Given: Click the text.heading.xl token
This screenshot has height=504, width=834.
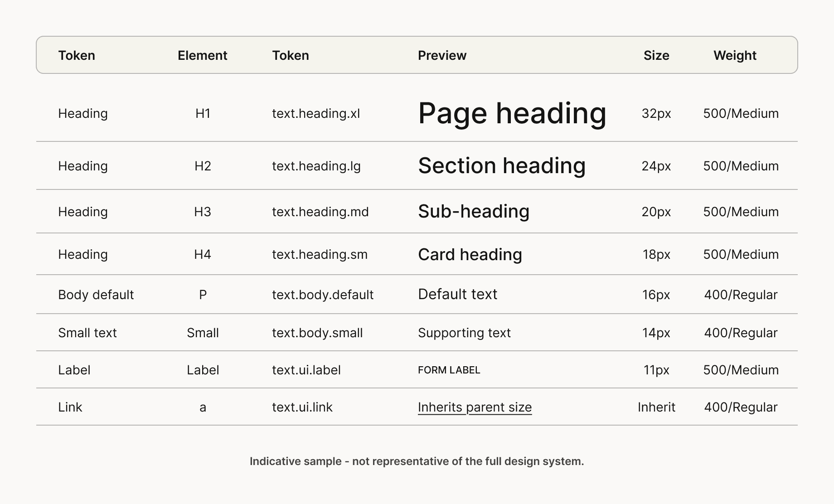Looking at the screenshot, I should (316, 113).
